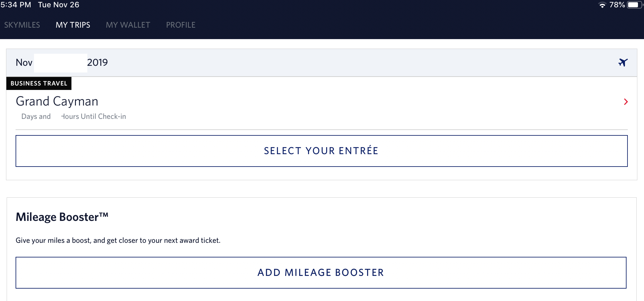This screenshot has height=301, width=644.
Task: Tap the Tue Nov 26 date in status bar
Action: pyautogui.click(x=58, y=5)
